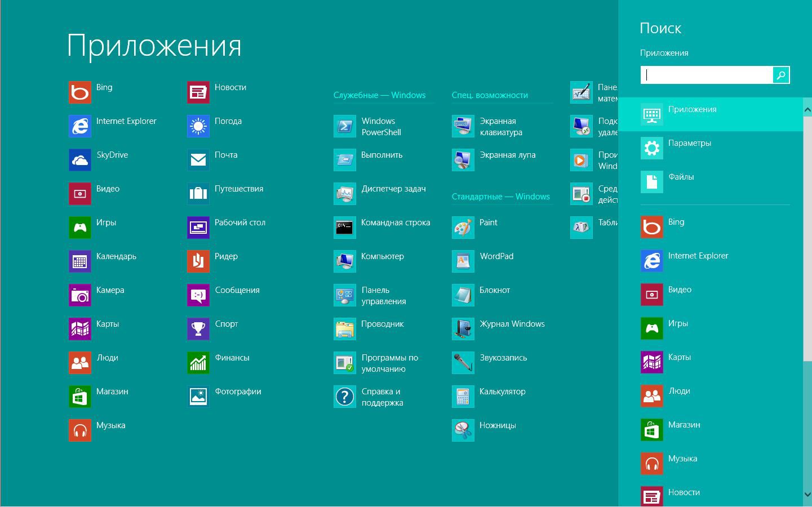Open WordPad
The height and width of the screenshot is (507, 812).
point(482,261)
